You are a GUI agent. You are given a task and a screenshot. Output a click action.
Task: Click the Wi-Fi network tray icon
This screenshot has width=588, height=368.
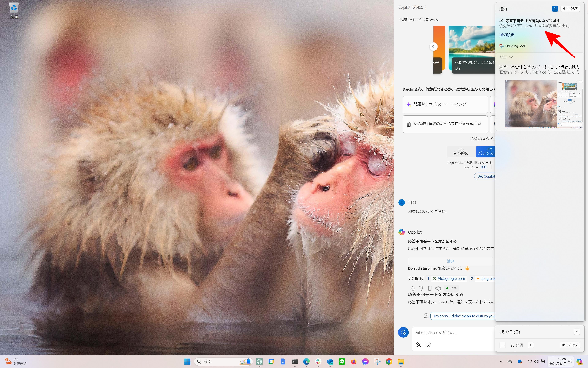click(x=530, y=362)
